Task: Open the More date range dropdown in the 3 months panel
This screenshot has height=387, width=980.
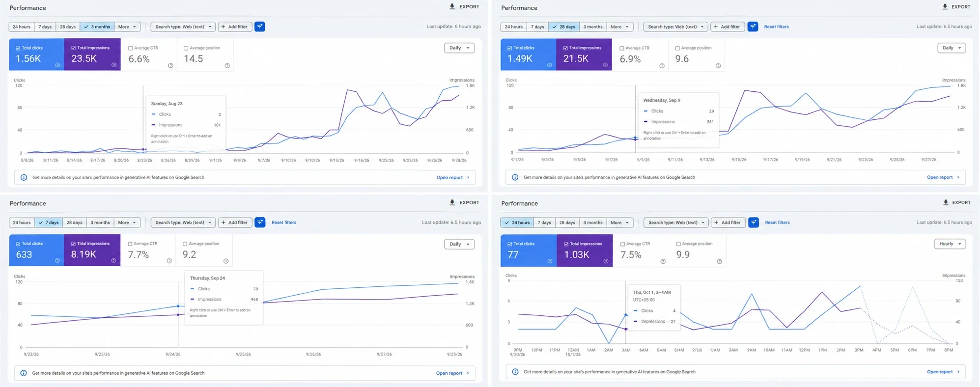Action: 127,27
